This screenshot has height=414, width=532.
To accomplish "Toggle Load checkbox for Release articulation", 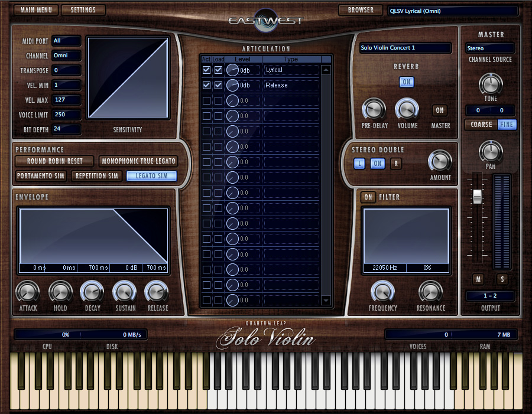I will 219,86.
